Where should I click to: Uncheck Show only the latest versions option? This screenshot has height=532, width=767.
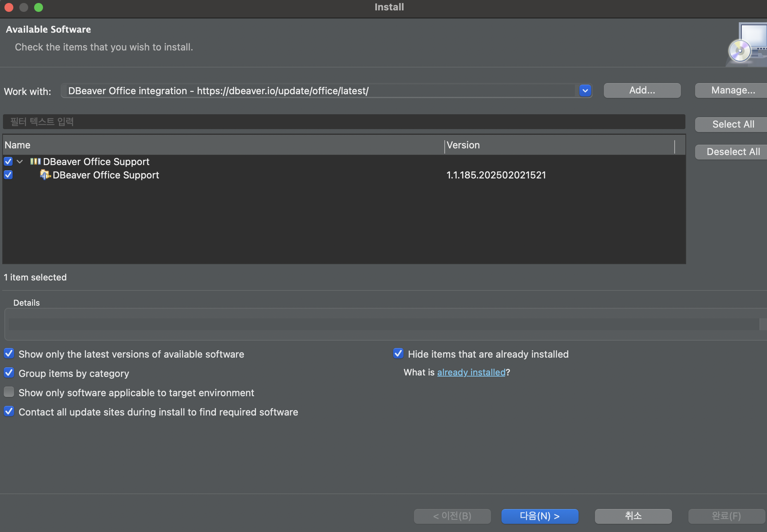click(x=9, y=354)
